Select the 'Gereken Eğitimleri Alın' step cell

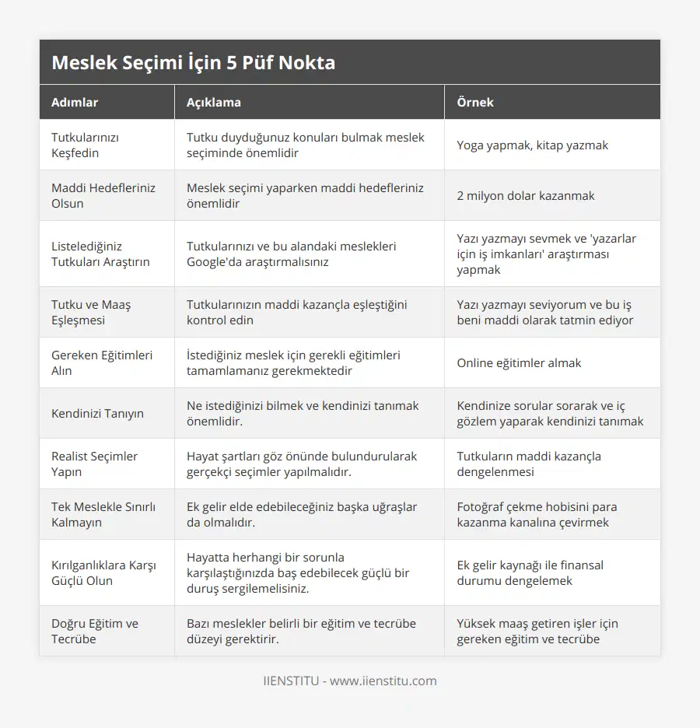102,362
